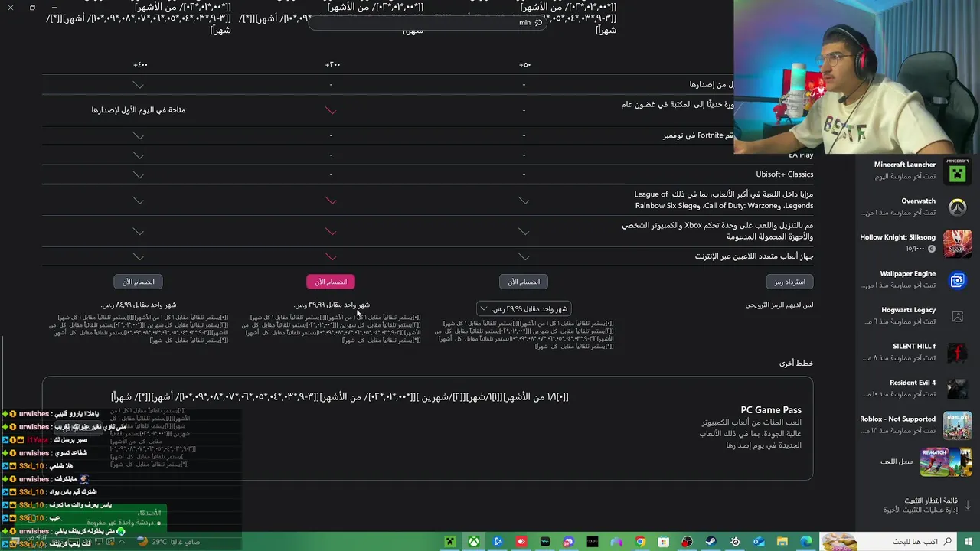Join now under the +50 plan column
Image resolution: width=980 pixels, height=551 pixels.
pos(524,282)
